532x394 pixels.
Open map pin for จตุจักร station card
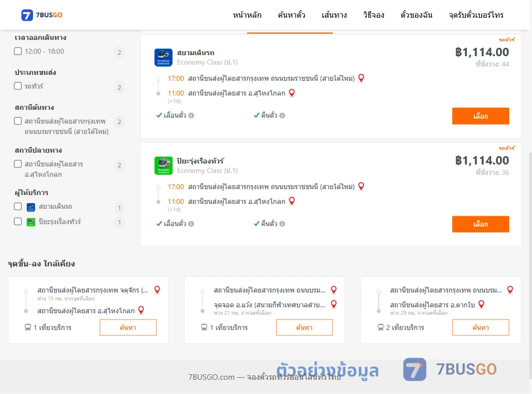158,290
